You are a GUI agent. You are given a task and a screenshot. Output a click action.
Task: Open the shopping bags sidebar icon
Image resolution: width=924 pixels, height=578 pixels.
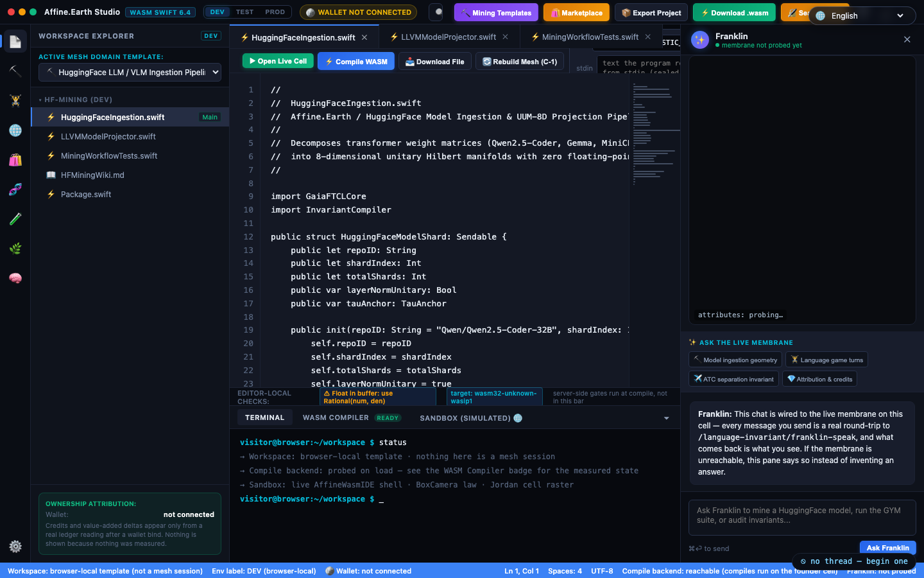[x=15, y=160]
